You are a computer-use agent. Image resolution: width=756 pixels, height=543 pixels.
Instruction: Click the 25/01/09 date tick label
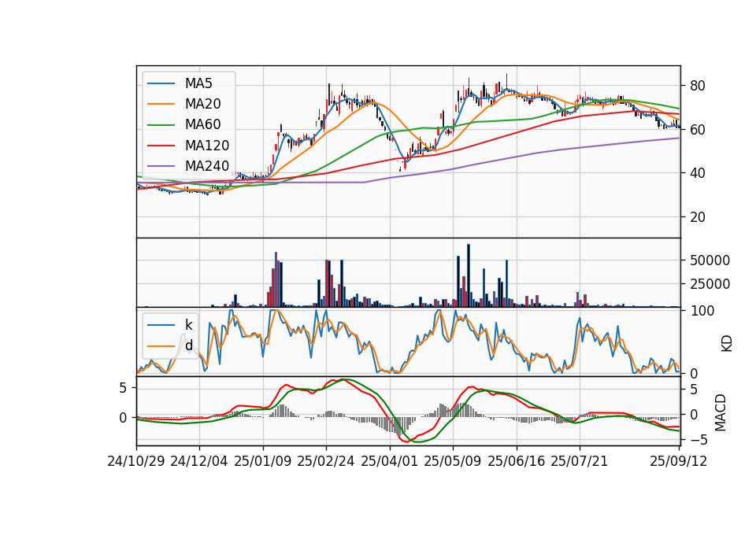(263, 461)
